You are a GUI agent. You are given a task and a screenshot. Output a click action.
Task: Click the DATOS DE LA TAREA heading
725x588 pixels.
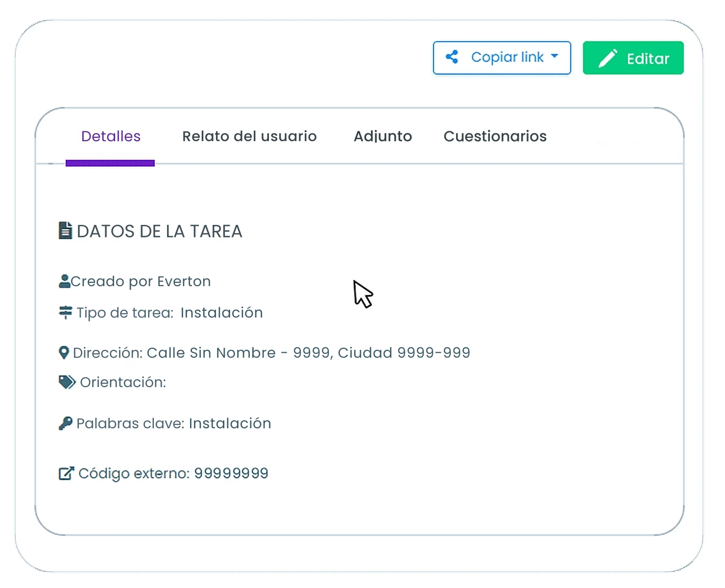click(160, 231)
